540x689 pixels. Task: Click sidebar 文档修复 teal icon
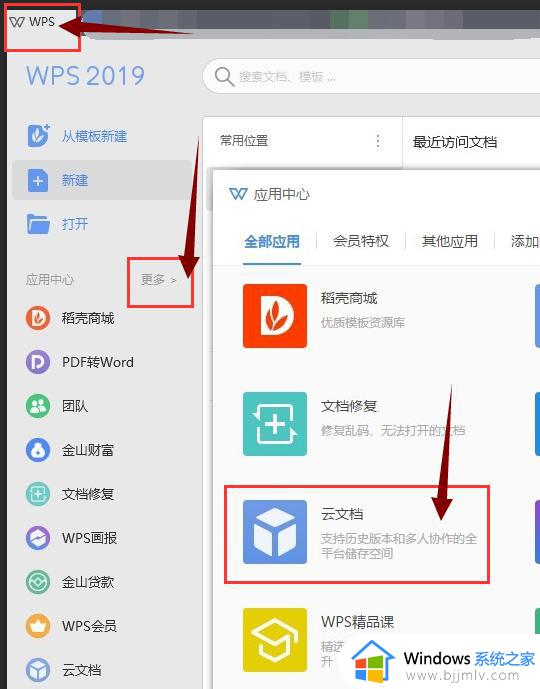click(38, 494)
